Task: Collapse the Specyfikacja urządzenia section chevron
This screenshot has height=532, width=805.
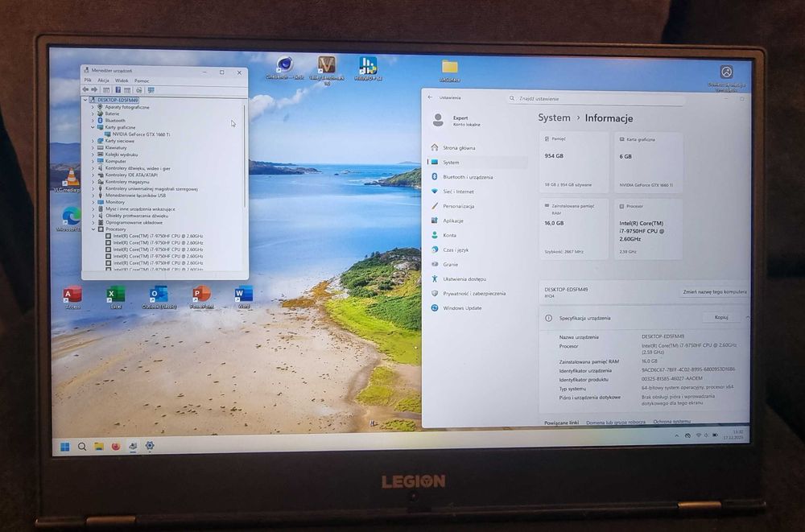Action: (747, 318)
